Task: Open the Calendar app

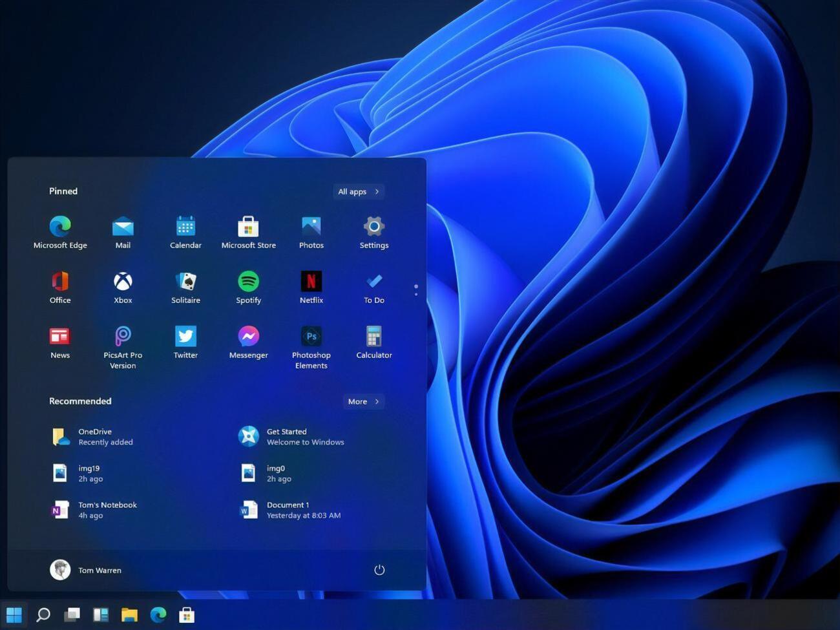Action: (185, 232)
